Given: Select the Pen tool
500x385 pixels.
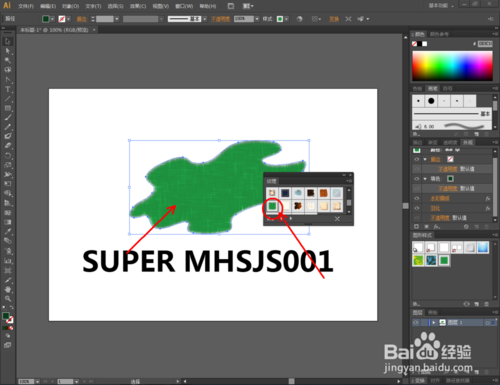Looking at the screenshot, I should 8,79.
